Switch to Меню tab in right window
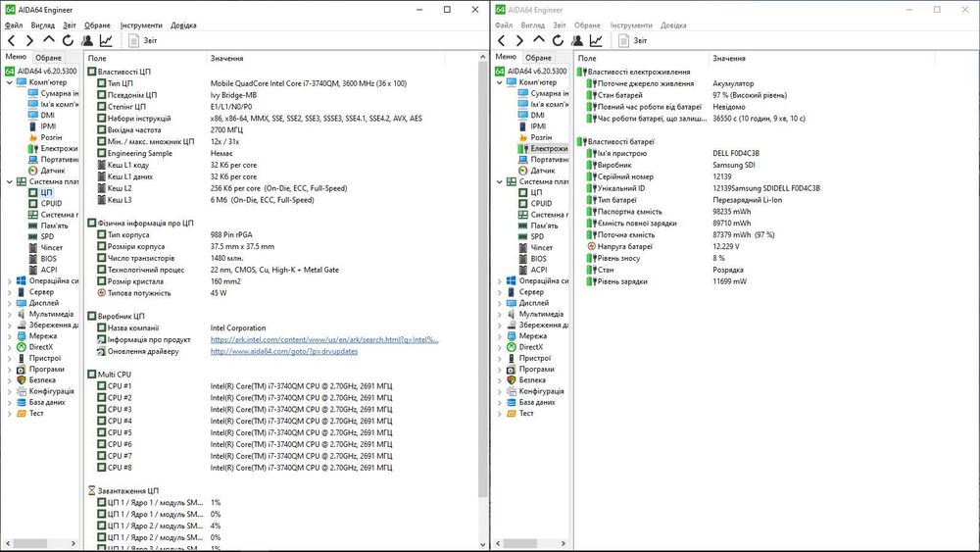Image resolution: width=980 pixels, height=552 pixels. pyautogui.click(x=506, y=57)
